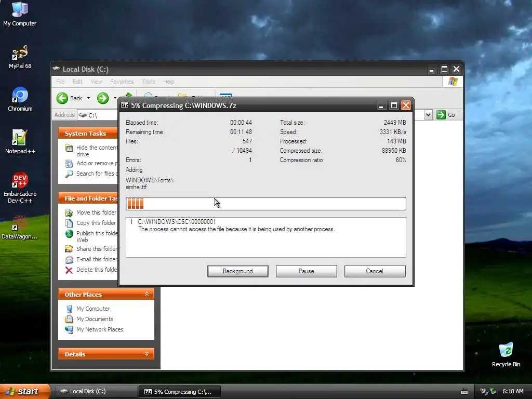532x399 pixels.
Task: Click the Windows Start button
Action: pos(24,391)
